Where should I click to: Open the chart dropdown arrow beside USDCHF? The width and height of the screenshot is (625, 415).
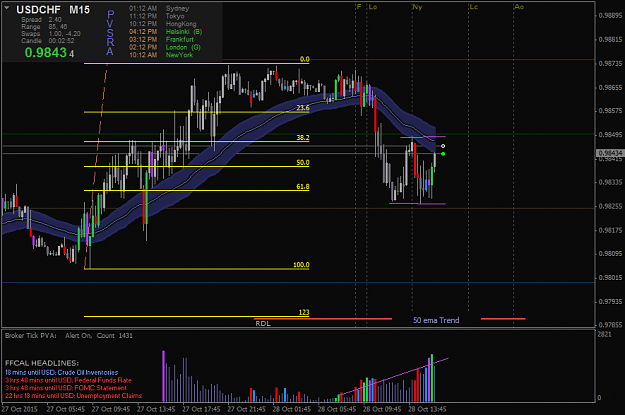point(7,8)
